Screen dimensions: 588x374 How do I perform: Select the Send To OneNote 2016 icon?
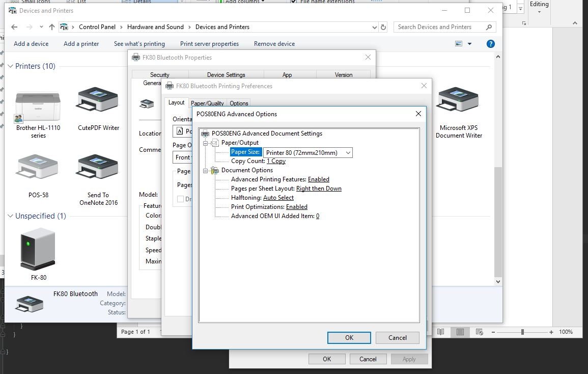tap(98, 167)
